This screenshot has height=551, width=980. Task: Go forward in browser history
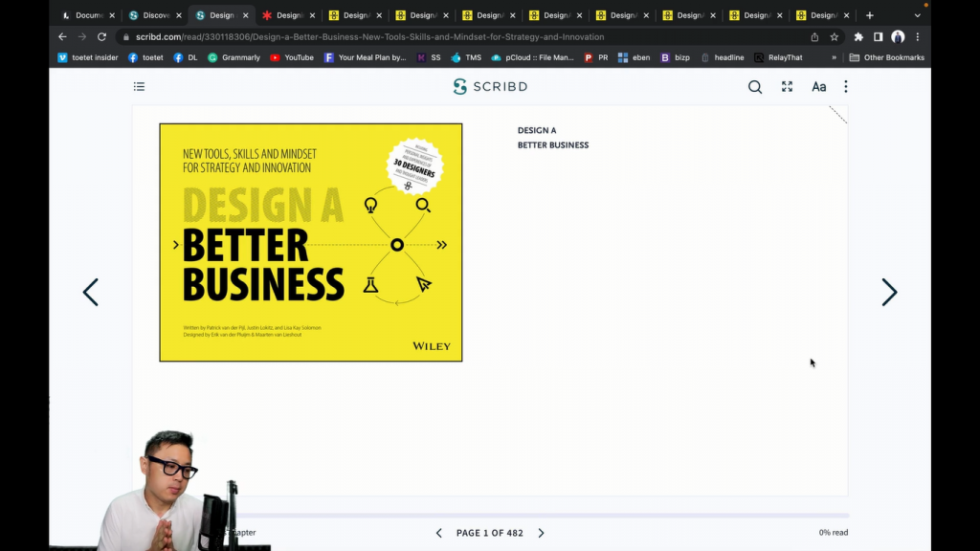(82, 37)
